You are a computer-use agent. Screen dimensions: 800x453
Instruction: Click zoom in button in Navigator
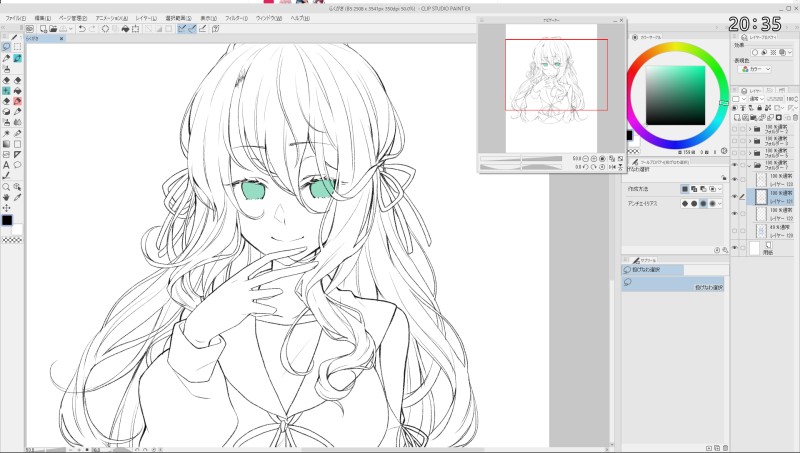point(593,159)
